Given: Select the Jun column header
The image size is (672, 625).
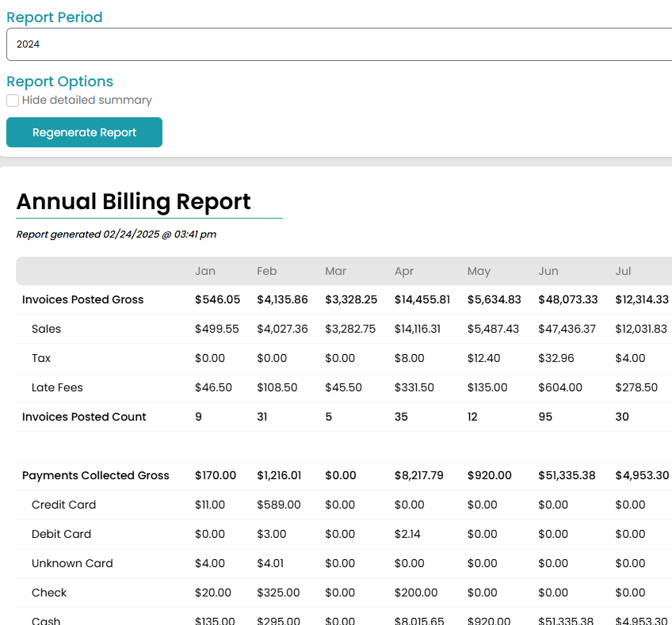Looking at the screenshot, I should click(x=548, y=271).
